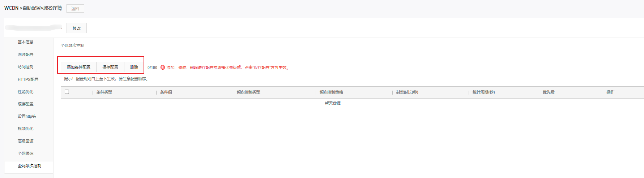Open 基本信息 in the sidebar
644x178 pixels.
click(x=25, y=42)
